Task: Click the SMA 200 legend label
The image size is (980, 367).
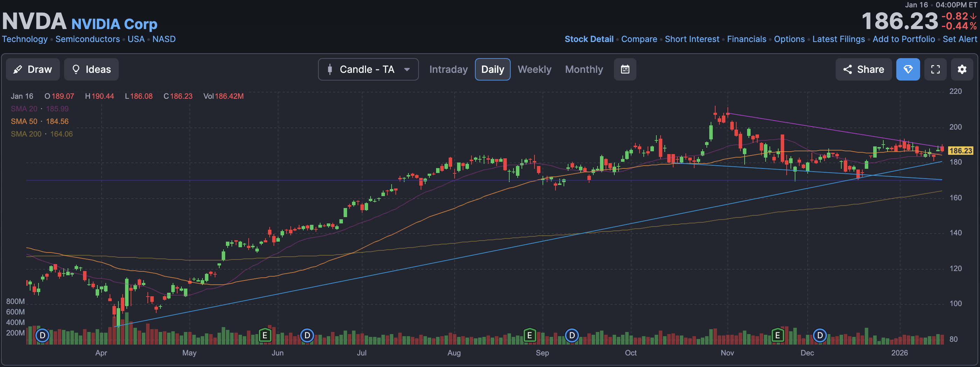Action: coord(26,134)
